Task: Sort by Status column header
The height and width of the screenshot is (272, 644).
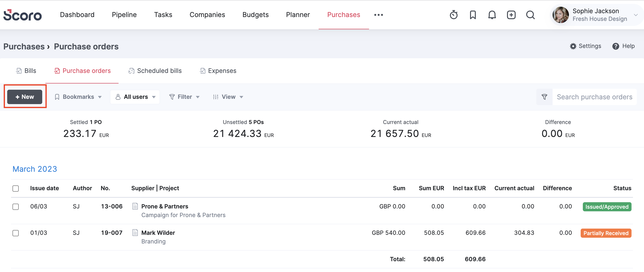Action: tap(622, 188)
